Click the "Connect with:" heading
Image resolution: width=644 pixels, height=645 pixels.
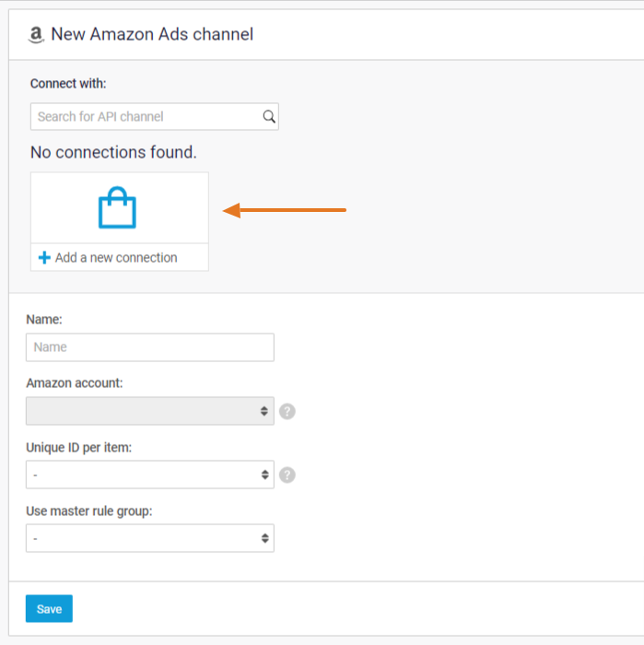coord(68,84)
